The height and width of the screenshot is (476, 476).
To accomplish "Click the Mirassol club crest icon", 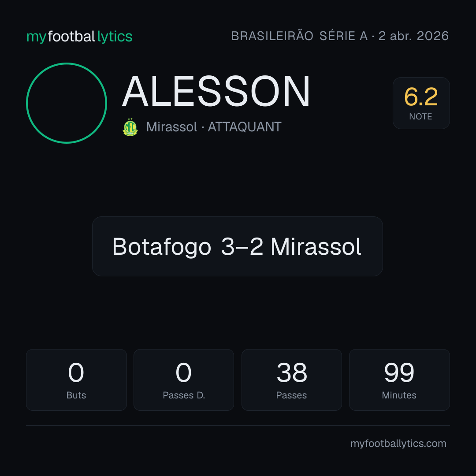I will 130,127.
